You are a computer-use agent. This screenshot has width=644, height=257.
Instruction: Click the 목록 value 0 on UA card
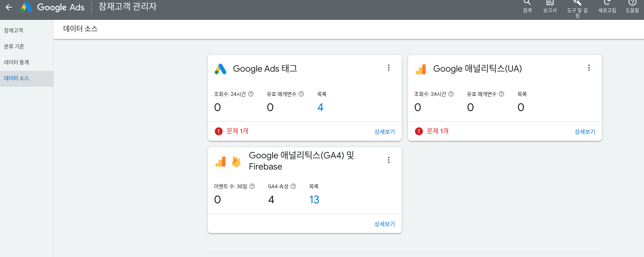[521, 107]
